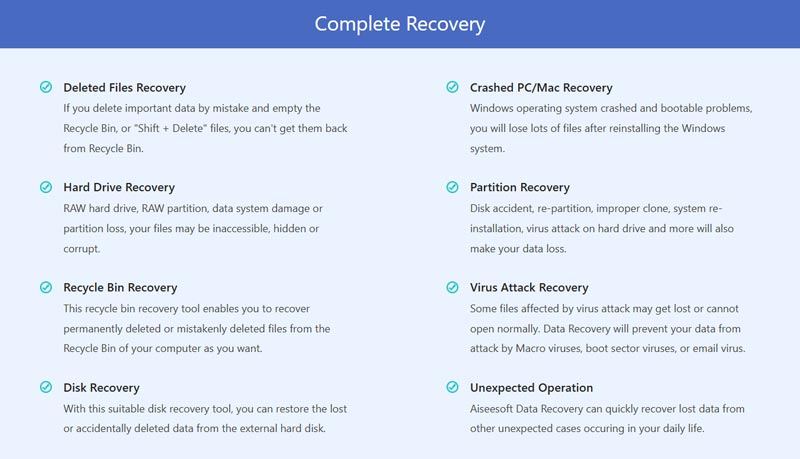Viewport: 800px width, 459px height.
Task: Select the Hard Drive Recovery heading
Action: point(119,188)
